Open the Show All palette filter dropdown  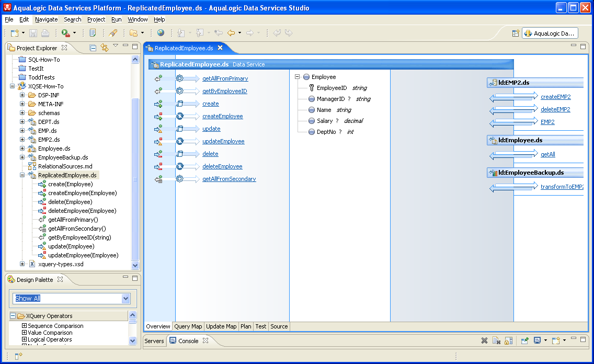click(126, 299)
